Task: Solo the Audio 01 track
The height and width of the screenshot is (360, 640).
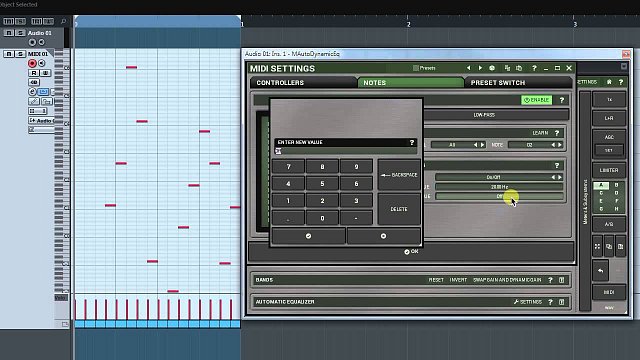Action: pos(20,33)
